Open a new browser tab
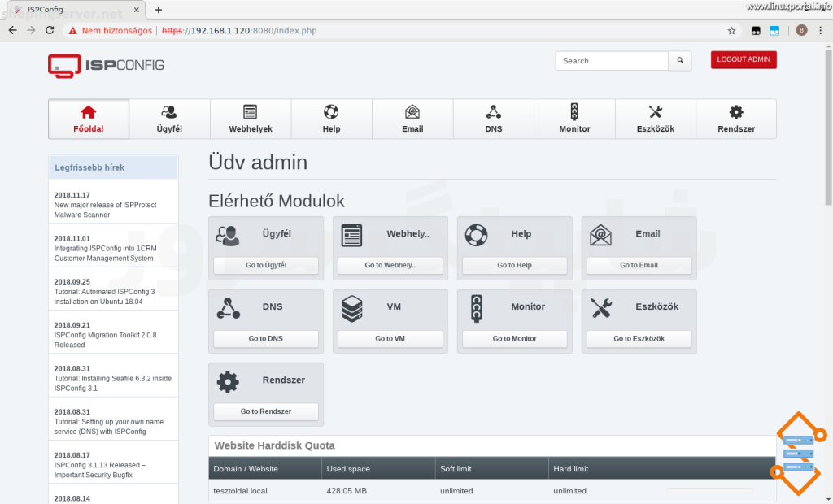 pos(159,10)
